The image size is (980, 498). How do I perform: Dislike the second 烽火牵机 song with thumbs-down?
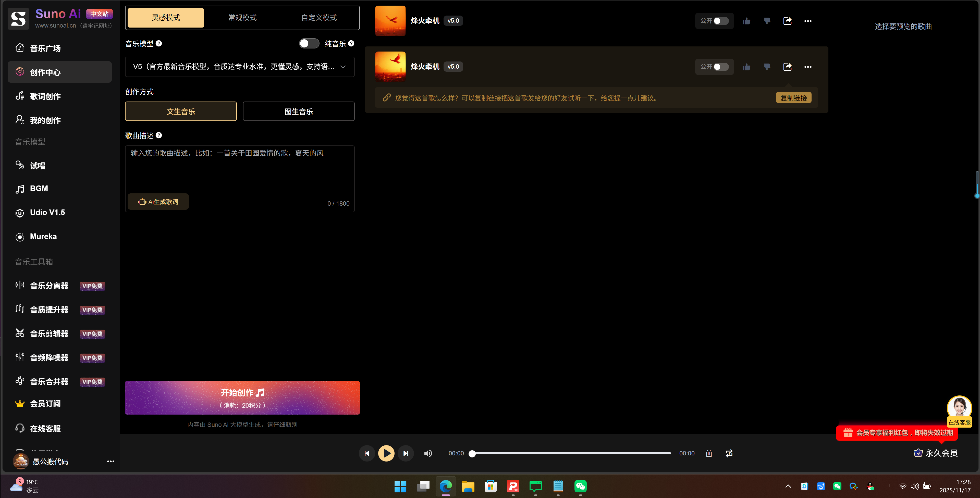pyautogui.click(x=767, y=67)
